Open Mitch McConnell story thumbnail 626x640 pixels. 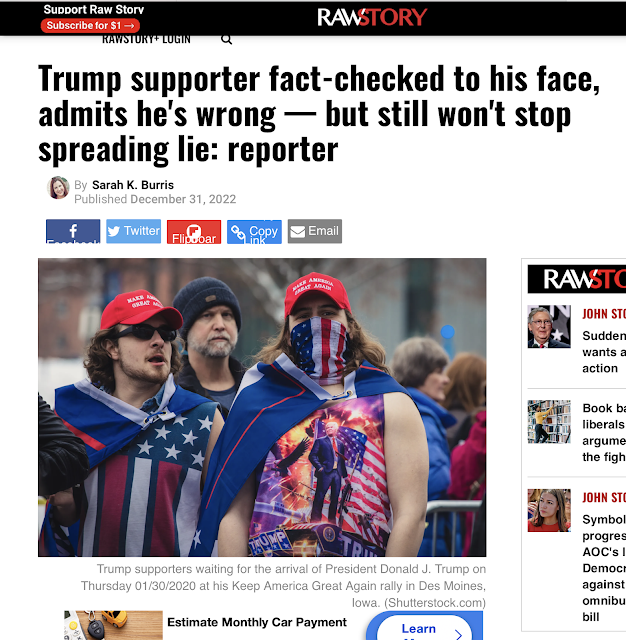click(x=549, y=327)
